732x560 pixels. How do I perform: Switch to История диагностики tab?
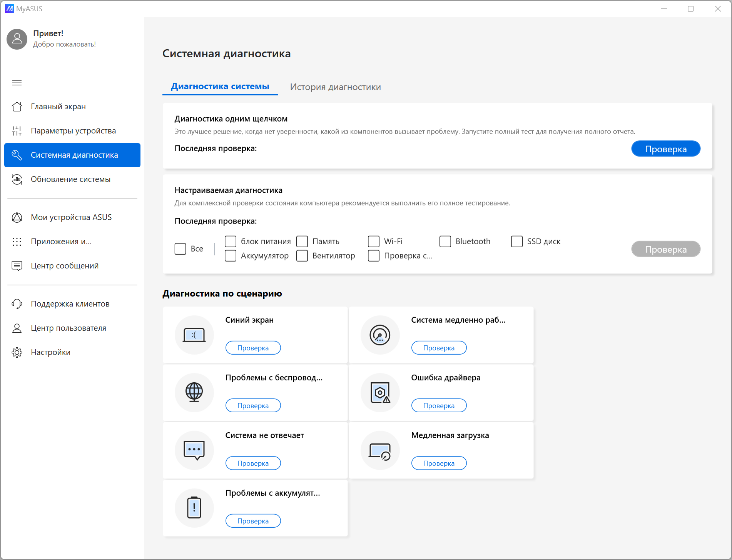click(x=335, y=87)
